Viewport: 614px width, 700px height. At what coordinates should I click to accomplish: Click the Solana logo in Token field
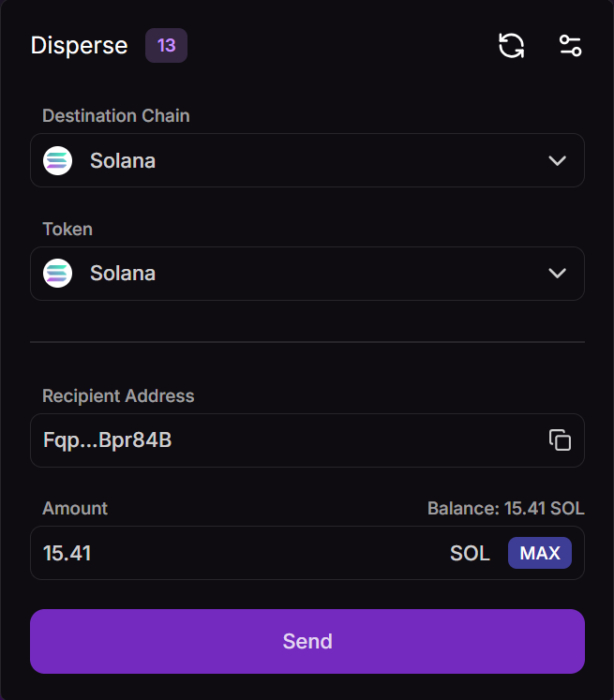pos(58,273)
